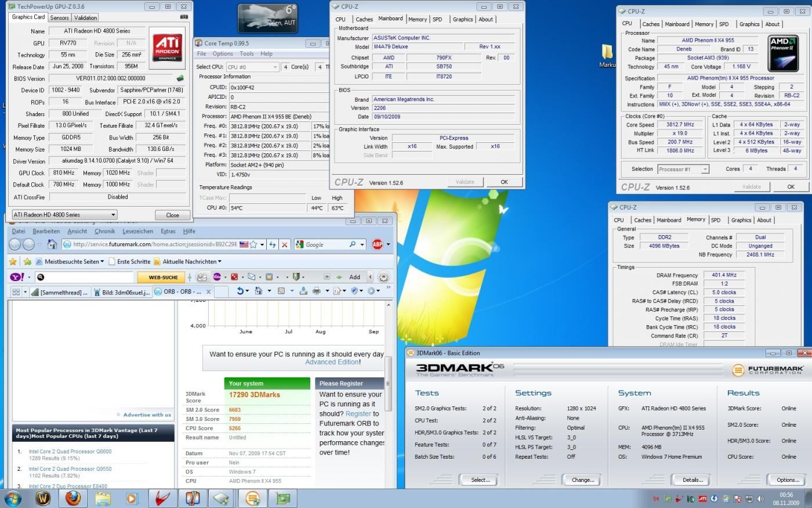The height and width of the screenshot is (508, 812).
Task: Open GPU-Z graphics card selection dropdown
Action: coord(64,215)
